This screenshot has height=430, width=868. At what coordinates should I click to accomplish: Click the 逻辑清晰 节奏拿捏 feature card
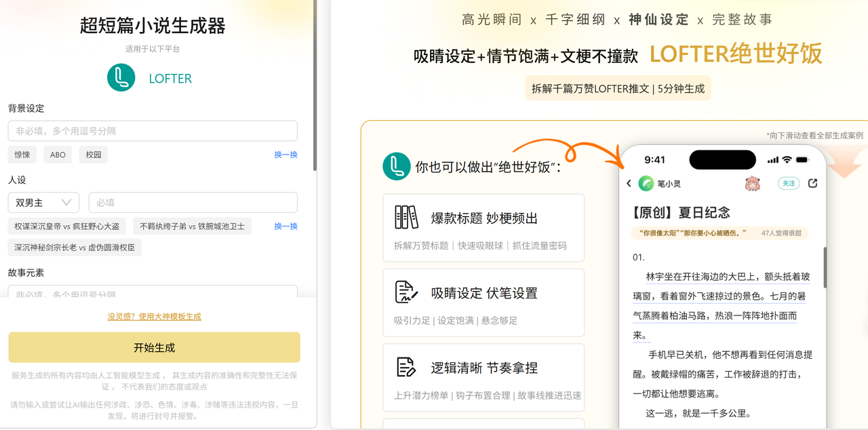point(484,377)
